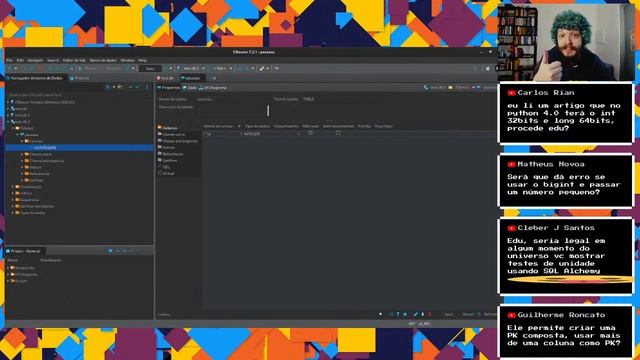
Task: Open the navigator panel three-dot view menu
Action: point(147,87)
